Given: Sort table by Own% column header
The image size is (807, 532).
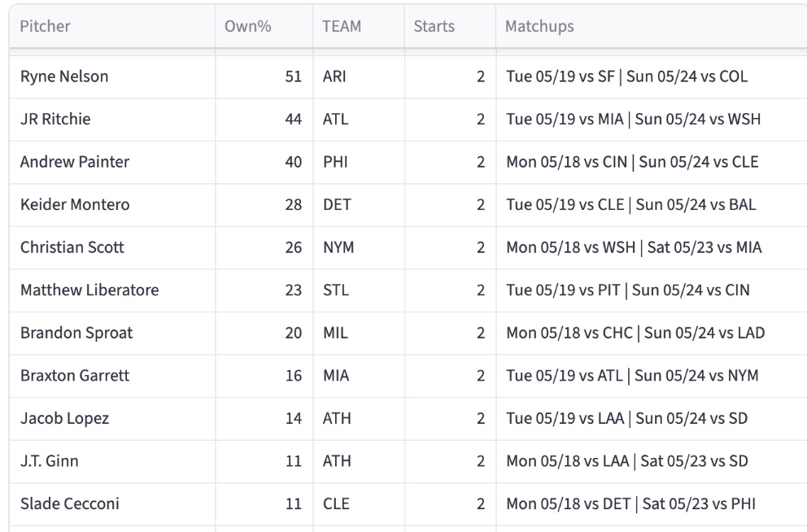Looking at the screenshot, I should (247, 26).
